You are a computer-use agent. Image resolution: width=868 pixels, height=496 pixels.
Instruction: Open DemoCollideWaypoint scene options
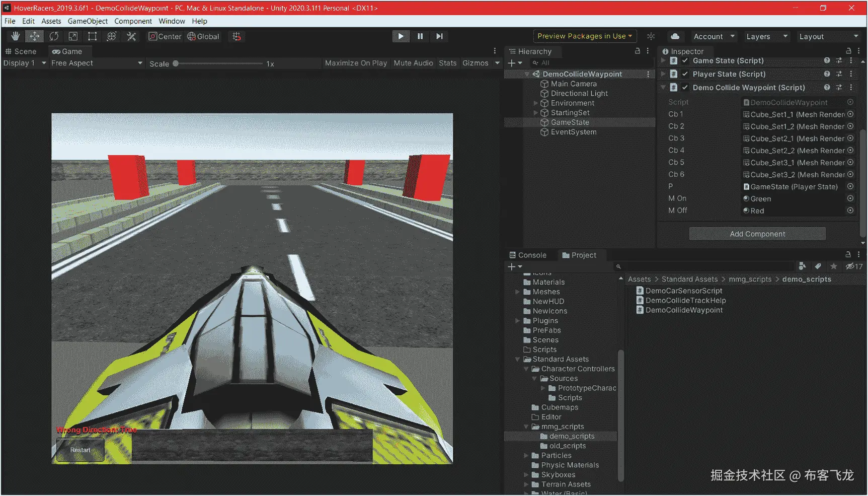pos(648,74)
